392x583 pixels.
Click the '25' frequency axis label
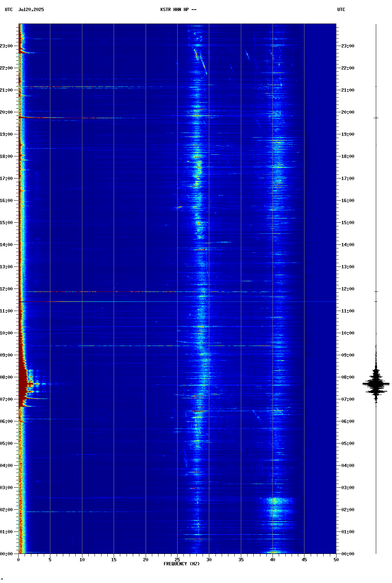click(177, 560)
